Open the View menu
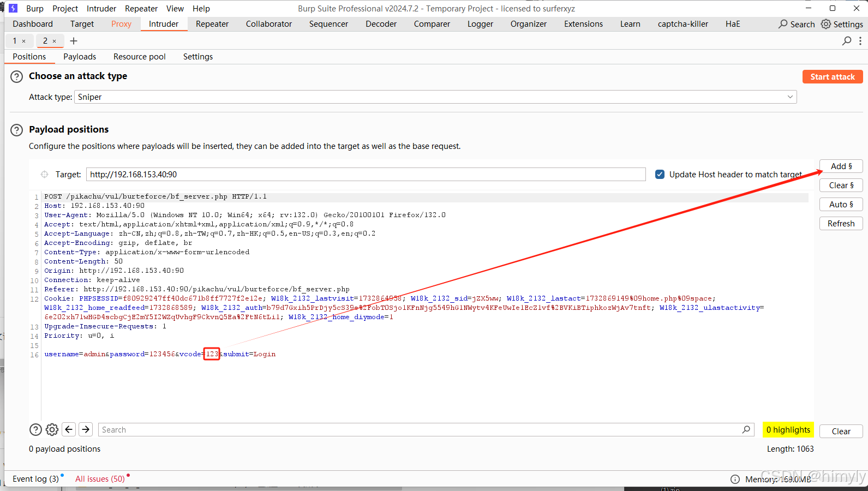Image resolution: width=868 pixels, height=491 pixels. [x=175, y=9]
